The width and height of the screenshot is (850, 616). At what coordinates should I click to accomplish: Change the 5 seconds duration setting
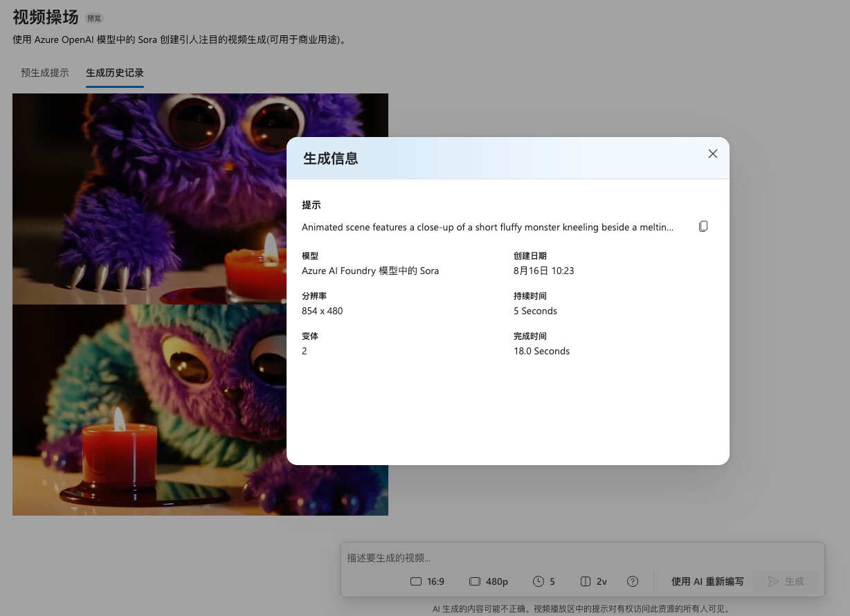coord(545,581)
